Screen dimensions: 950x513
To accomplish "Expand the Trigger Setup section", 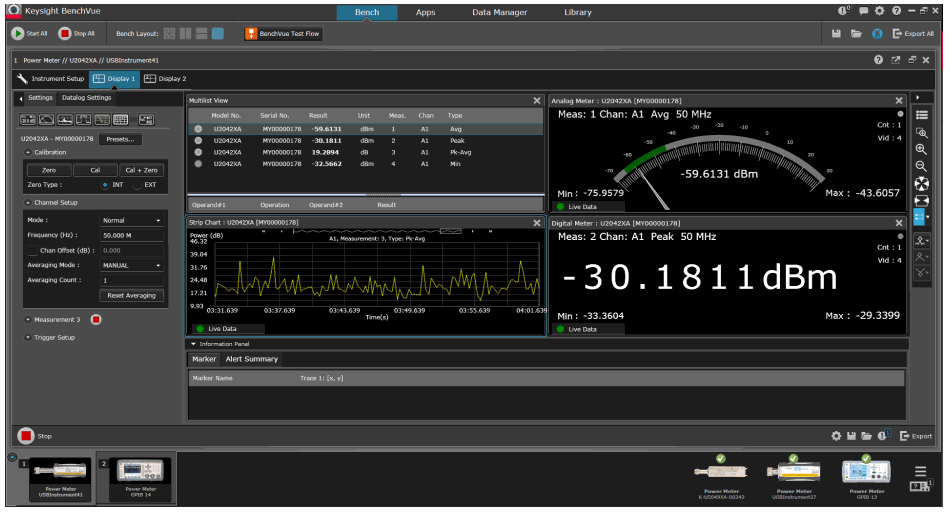I will pyautogui.click(x=26, y=338).
